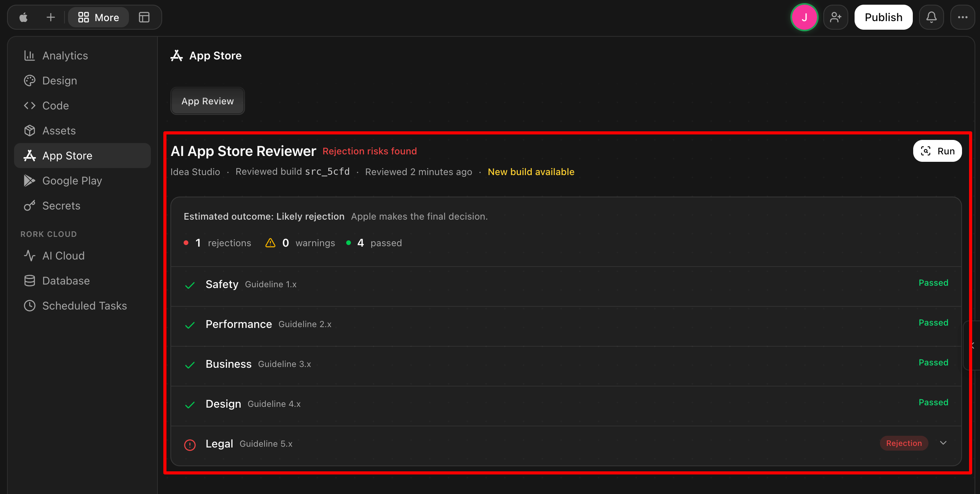Open Analytics in the sidebar

(x=82, y=55)
